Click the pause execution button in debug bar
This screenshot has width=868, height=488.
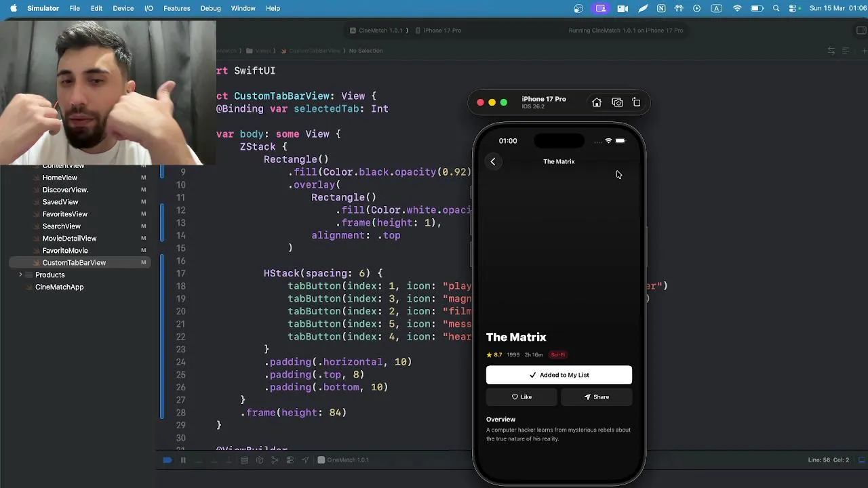click(x=183, y=460)
